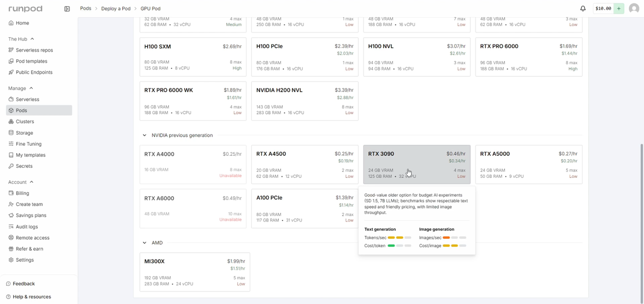This screenshot has height=304, width=644.
Task: Select the RTX 3090 card
Action: (x=417, y=165)
